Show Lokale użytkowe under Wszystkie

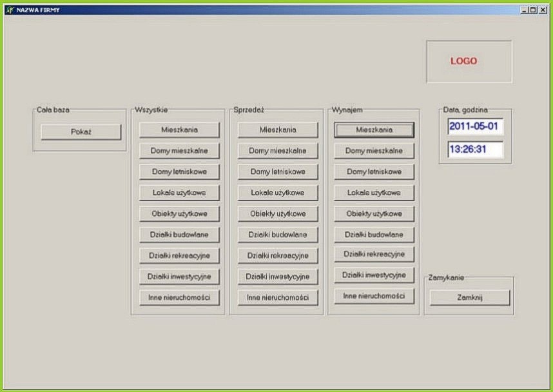(x=179, y=193)
